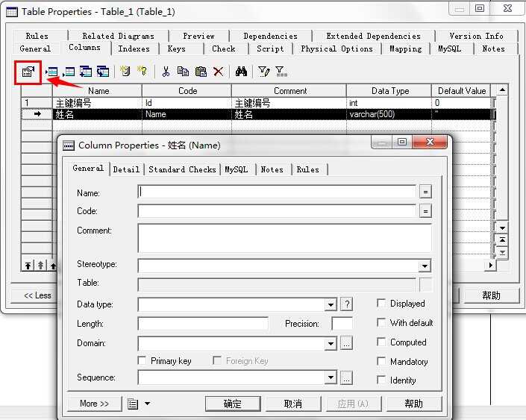Viewport: 526px width, 420px height.
Task: Toggle the Mandatory checkbox
Action: click(x=381, y=361)
